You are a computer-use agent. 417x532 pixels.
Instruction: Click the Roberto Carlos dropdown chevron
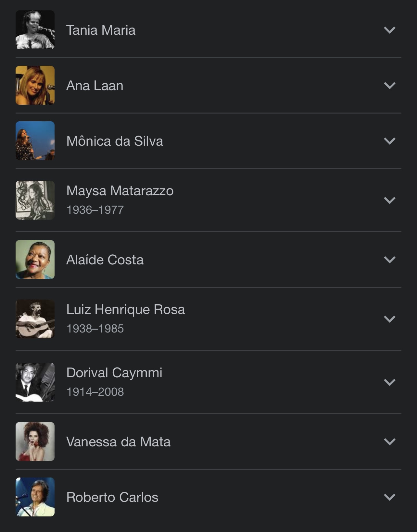[389, 497]
